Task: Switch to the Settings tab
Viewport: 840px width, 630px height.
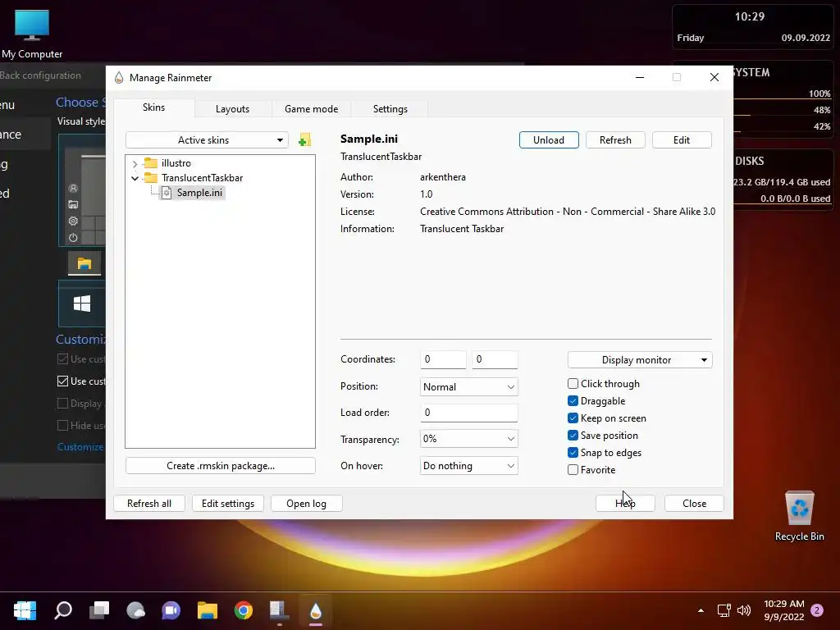Action: [390, 109]
